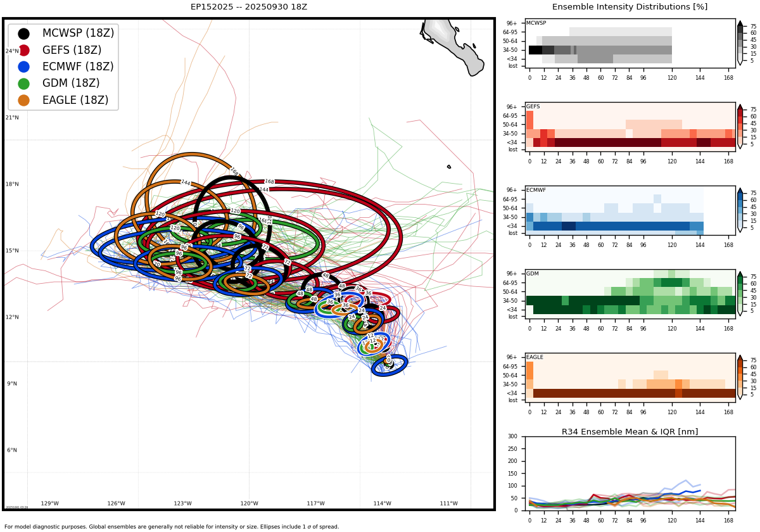The image size is (760, 532).
Task: Click the "50-64" row label in MCWSP panel
Action: [510, 41]
